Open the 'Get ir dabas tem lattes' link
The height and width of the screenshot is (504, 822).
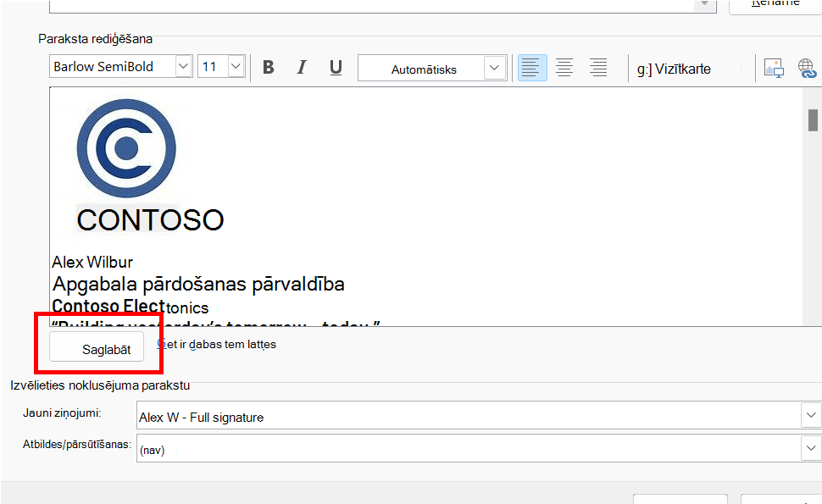[x=216, y=345]
